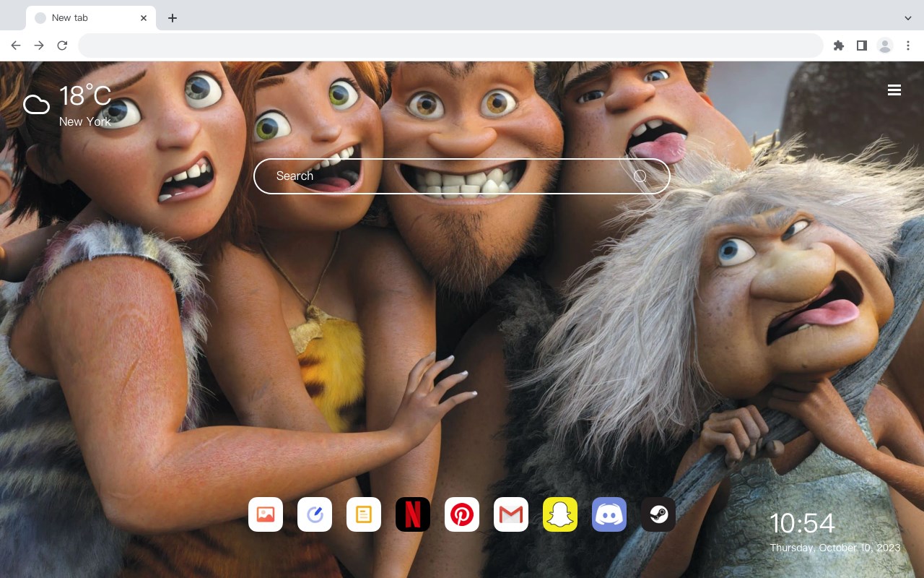Open the hamburger menu on the page
Viewport: 924px width, 578px height.
pos(894,90)
